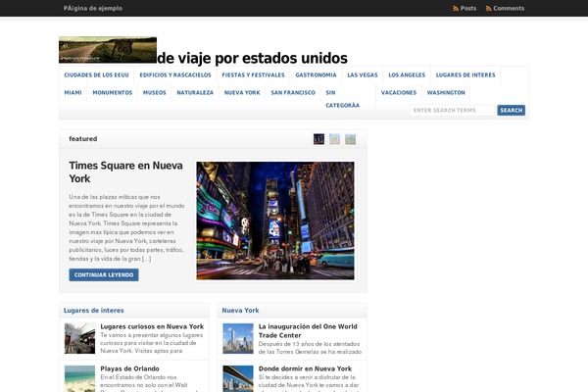Click the 'featured' panel label

(83, 139)
